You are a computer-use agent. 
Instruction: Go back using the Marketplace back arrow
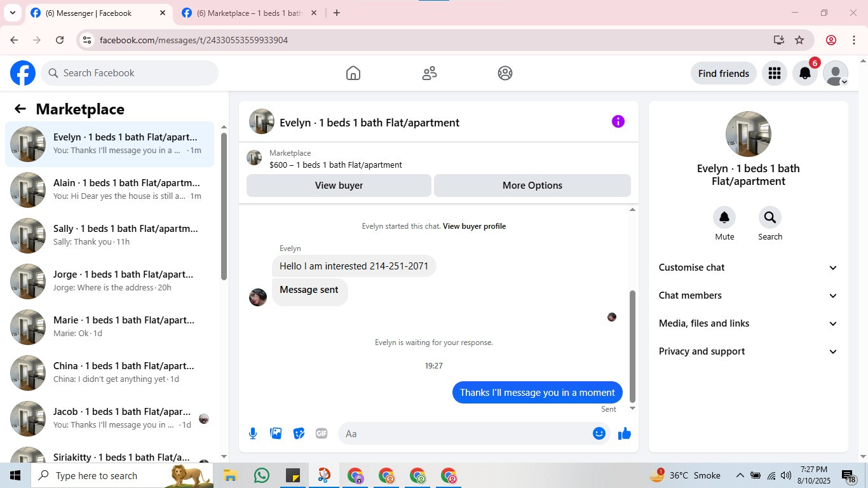pyautogui.click(x=20, y=109)
